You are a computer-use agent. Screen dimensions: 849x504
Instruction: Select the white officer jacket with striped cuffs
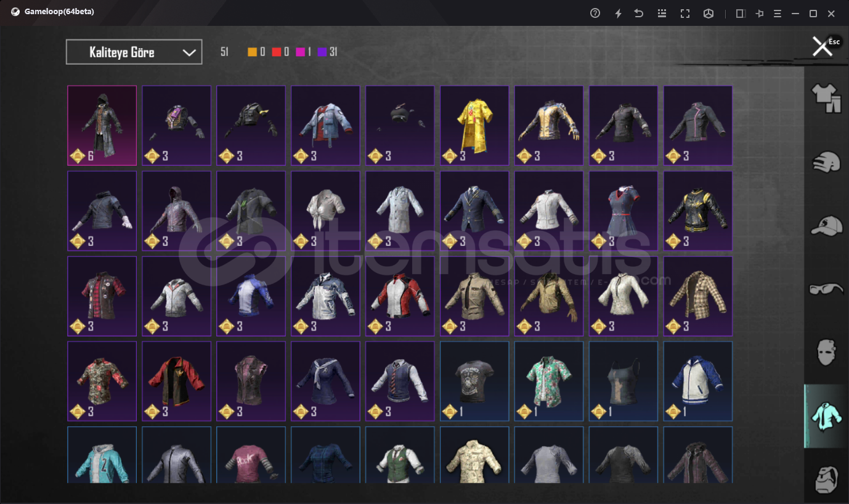point(549,211)
